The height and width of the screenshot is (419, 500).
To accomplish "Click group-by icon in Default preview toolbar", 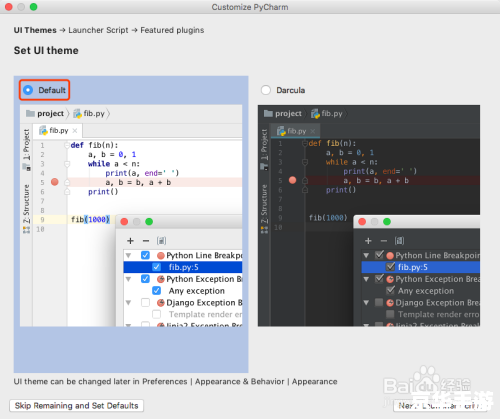I will pyautogui.click(x=162, y=241).
